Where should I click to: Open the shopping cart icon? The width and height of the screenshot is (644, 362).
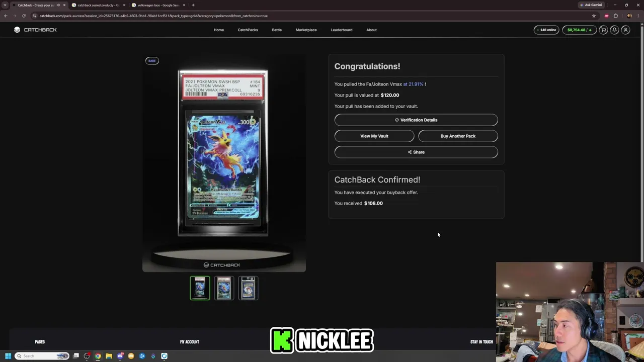603,30
